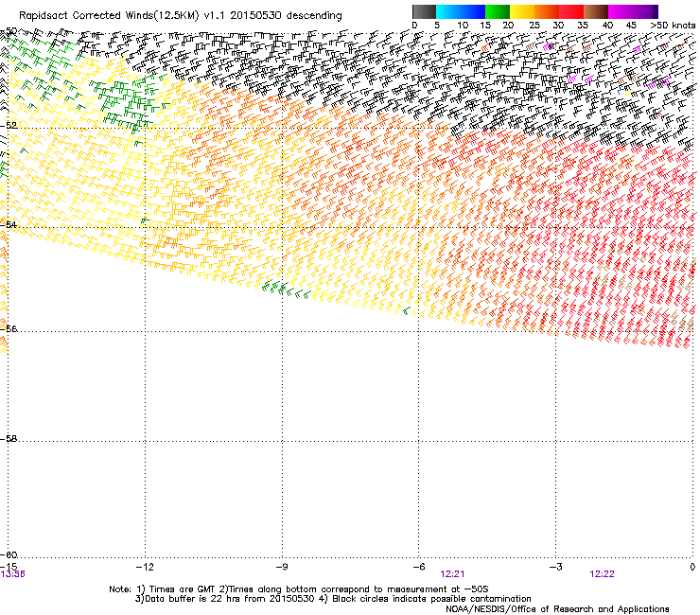Screen dimensions: 700x615
Task: Click the longitude label '-9'
Action: 282,567
